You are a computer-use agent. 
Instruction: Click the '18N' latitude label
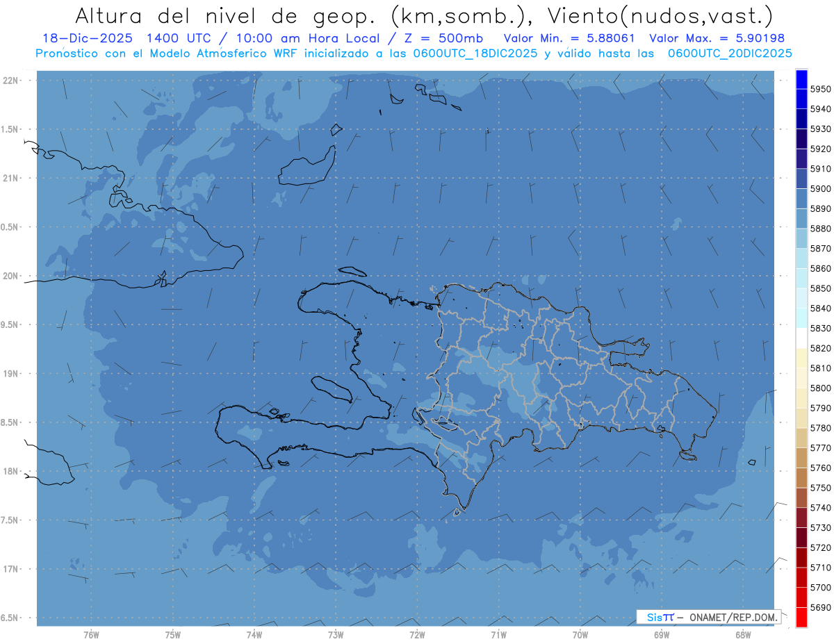point(10,471)
